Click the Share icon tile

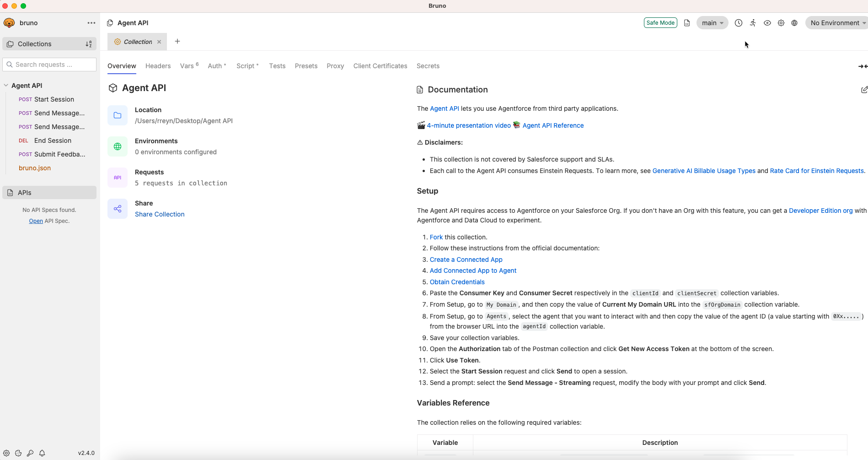118,209
